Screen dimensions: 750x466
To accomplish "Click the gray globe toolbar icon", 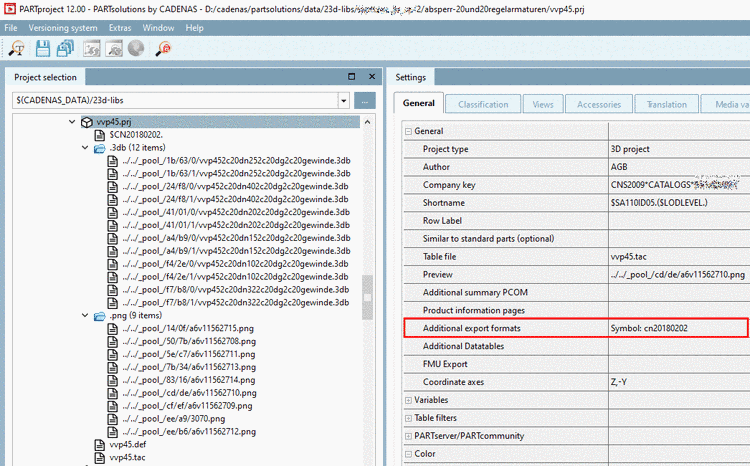I will (x=136, y=48).
